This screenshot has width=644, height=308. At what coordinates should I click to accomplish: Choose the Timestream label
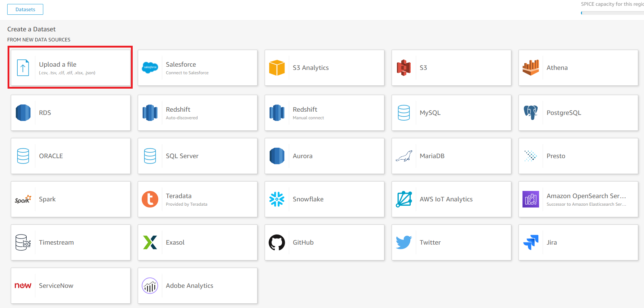[x=56, y=242]
